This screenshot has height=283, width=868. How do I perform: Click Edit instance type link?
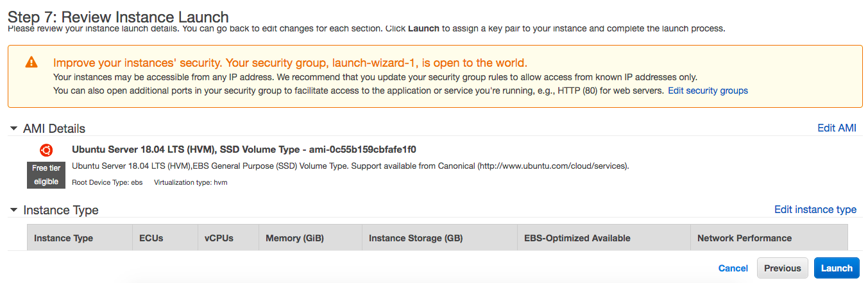tap(815, 209)
